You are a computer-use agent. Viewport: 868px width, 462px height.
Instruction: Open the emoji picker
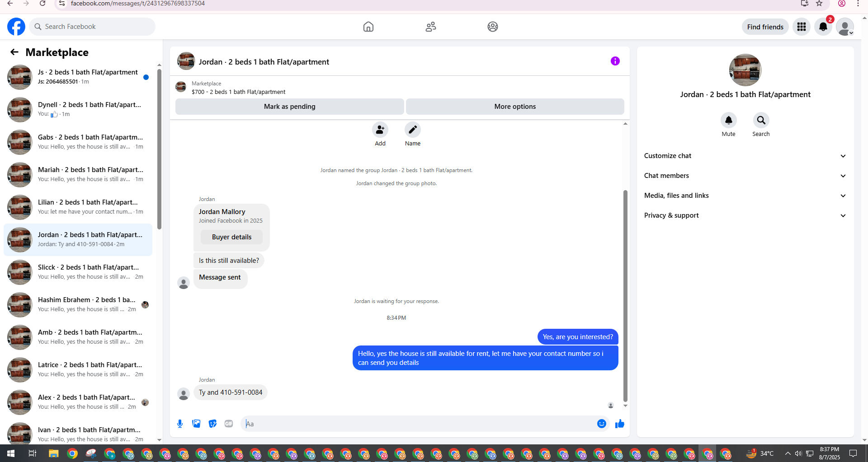pos(602,424)
